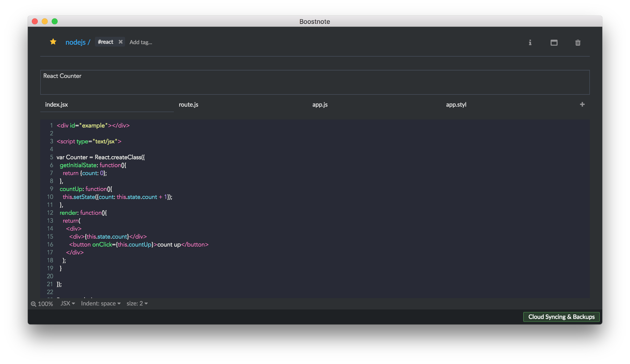Viewport: 630px width, 364px height.
Task: Focus the Add tag input field
Action: 141,42
